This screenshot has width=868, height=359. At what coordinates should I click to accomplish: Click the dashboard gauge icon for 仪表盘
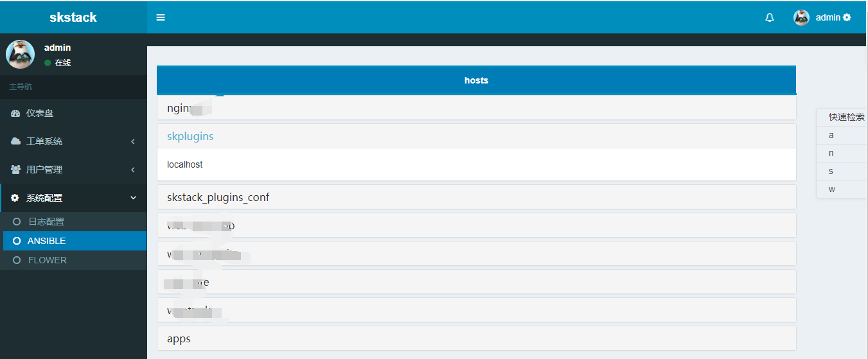pos(15,113)
